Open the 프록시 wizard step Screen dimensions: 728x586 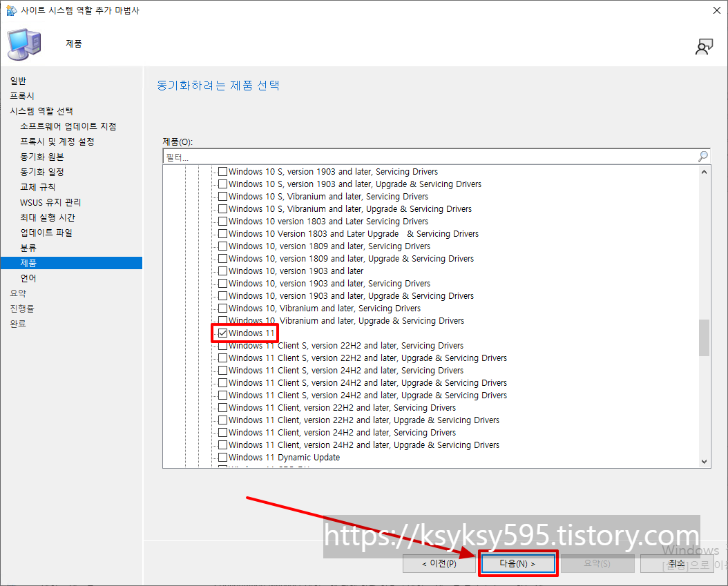click(22, 96)
